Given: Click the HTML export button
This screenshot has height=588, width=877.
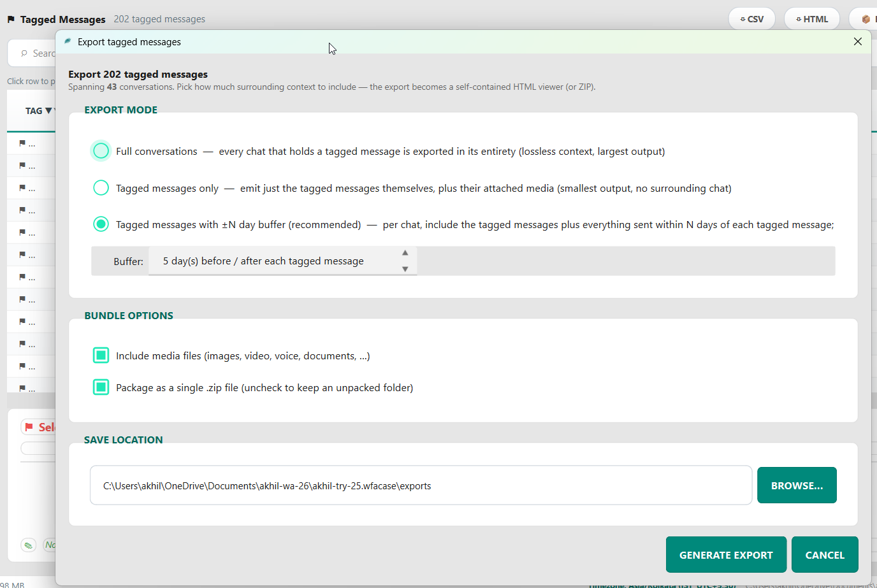Looking at the screenshot, I should [812, 19].
